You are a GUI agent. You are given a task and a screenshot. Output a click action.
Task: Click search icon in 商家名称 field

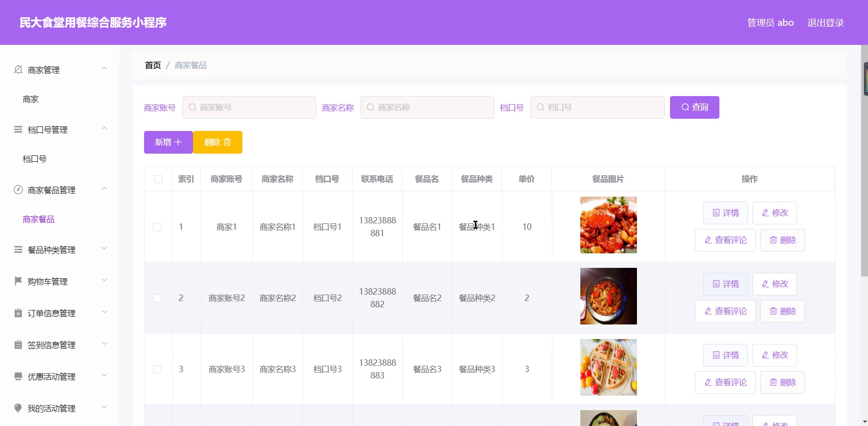(371, 107)
